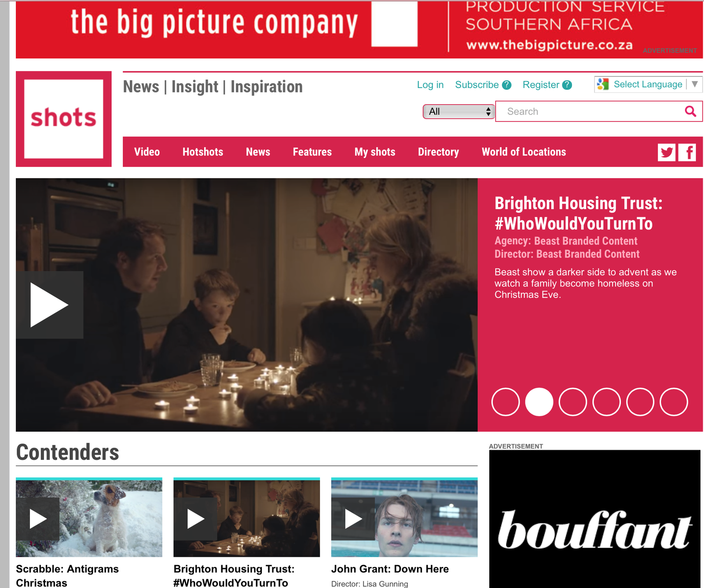704x588 pixels.
Task: Click the Register link
Action: tap(541, 85)
